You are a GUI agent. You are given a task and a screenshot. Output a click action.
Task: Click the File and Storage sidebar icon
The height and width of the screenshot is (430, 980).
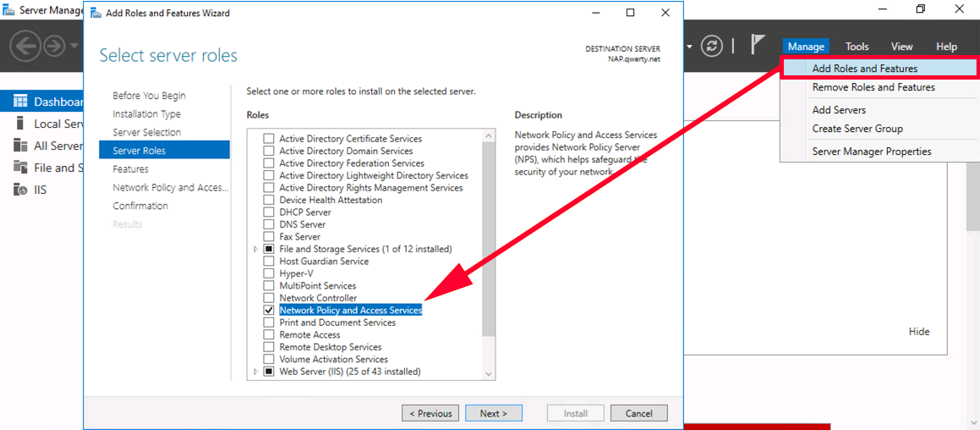click(x=20, y=167)
